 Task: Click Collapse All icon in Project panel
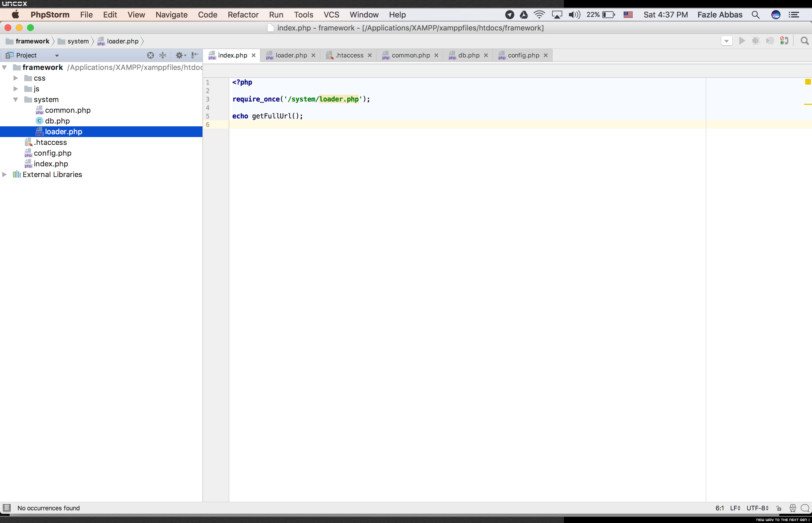(x=163, y=55)
